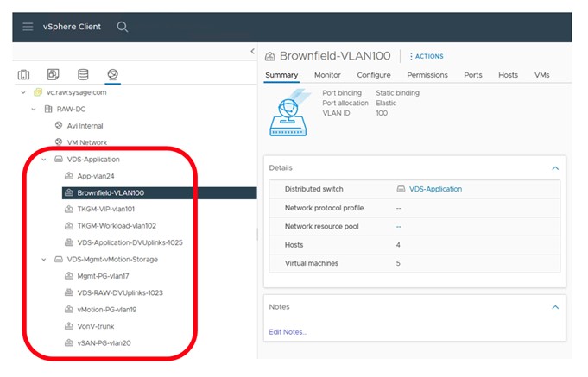Open the hamburger navigation menu
This screenshot has height=377, width=588.
tap(27, 27)
